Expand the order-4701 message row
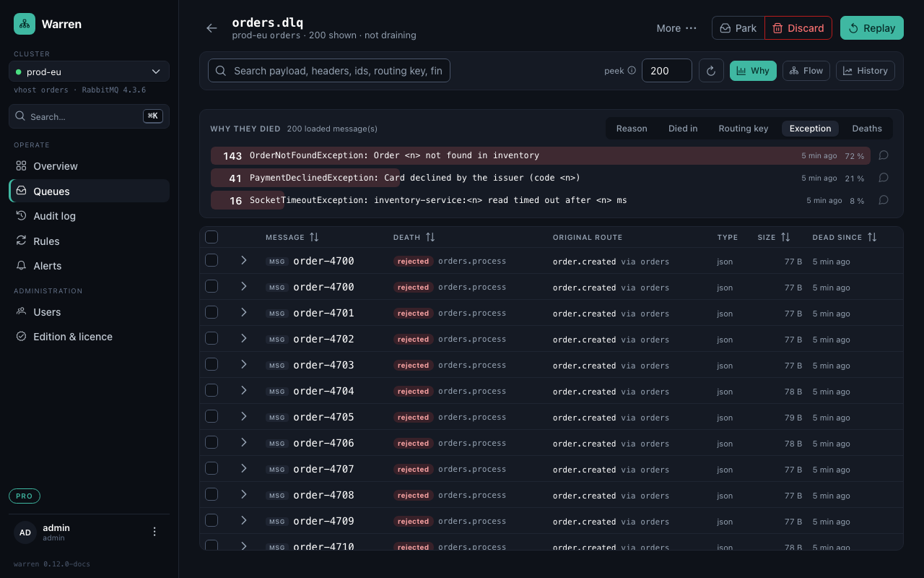The width and height of the screenshot is (924, 578). tap(244, 312)
